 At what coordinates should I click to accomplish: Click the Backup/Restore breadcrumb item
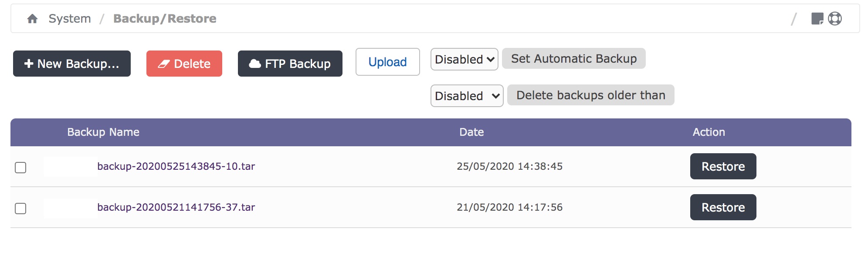165,19
